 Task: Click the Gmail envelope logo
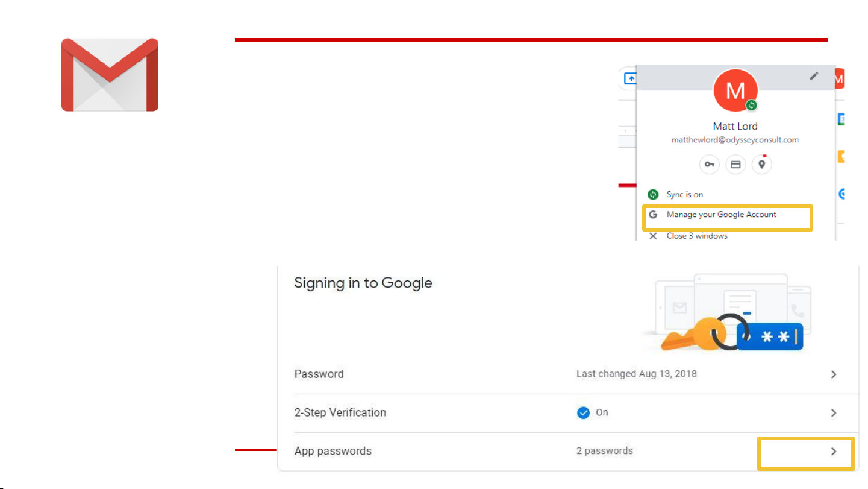pyautogui.click(x=110, y=75)
